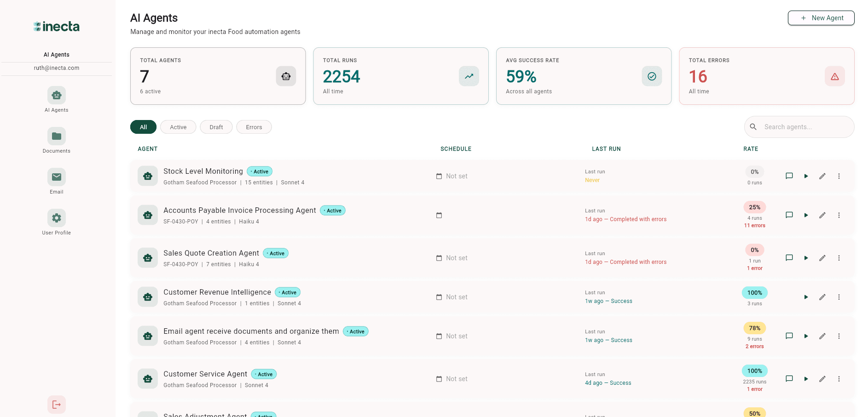Click the SCHEDULE column header
This screenshot has height=417, width=868.
pos(456,149)
